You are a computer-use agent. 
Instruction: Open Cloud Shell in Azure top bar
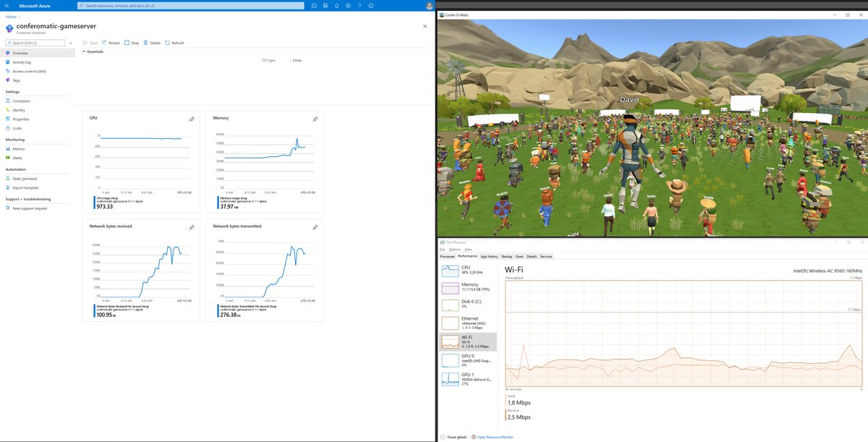(315, 5)
